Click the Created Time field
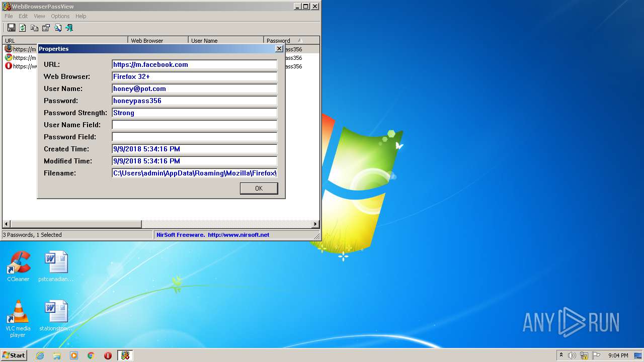644x362 pixels. pos(194,149)
